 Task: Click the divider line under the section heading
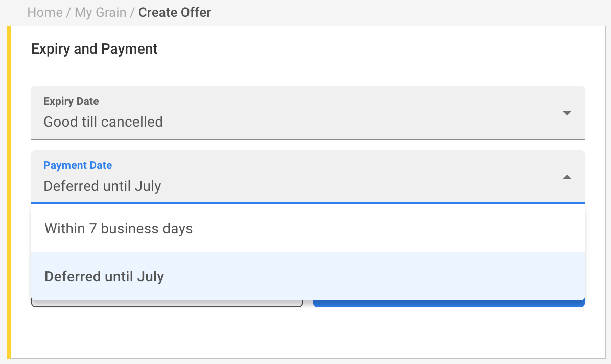pyautogui.click(x=308, y=65)
